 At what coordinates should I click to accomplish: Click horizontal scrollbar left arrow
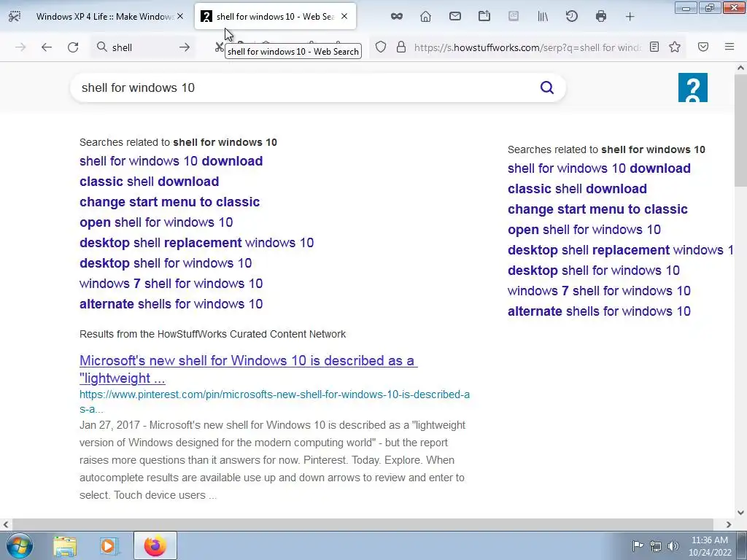[6, 524]
